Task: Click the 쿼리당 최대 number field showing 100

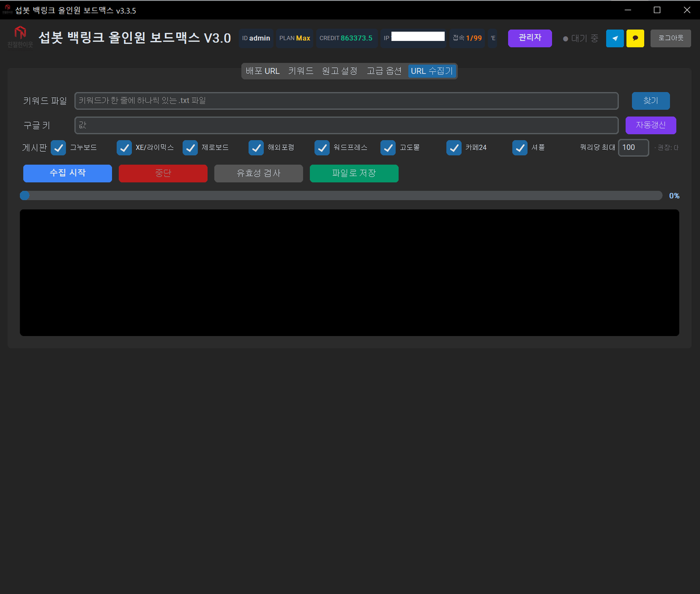Action: pos(633,148)
